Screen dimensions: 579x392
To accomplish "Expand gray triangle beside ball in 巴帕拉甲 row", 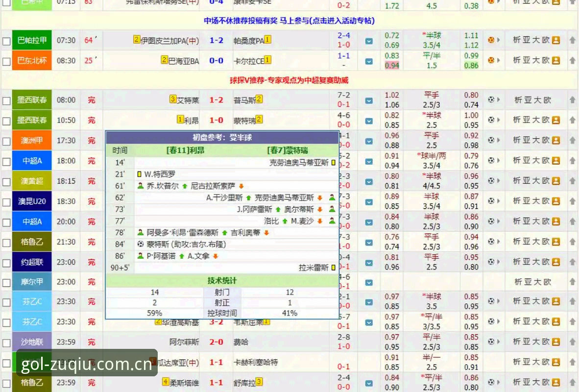I will click(499, 40).
